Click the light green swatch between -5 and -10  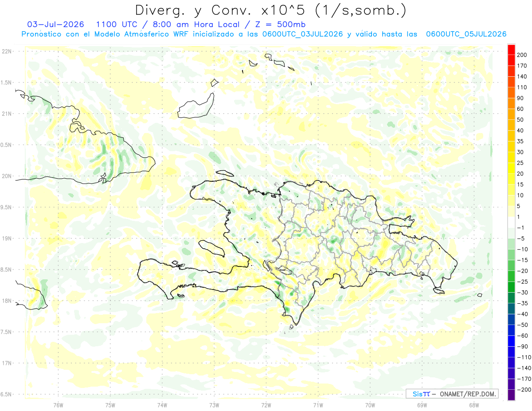click(511, 244)
